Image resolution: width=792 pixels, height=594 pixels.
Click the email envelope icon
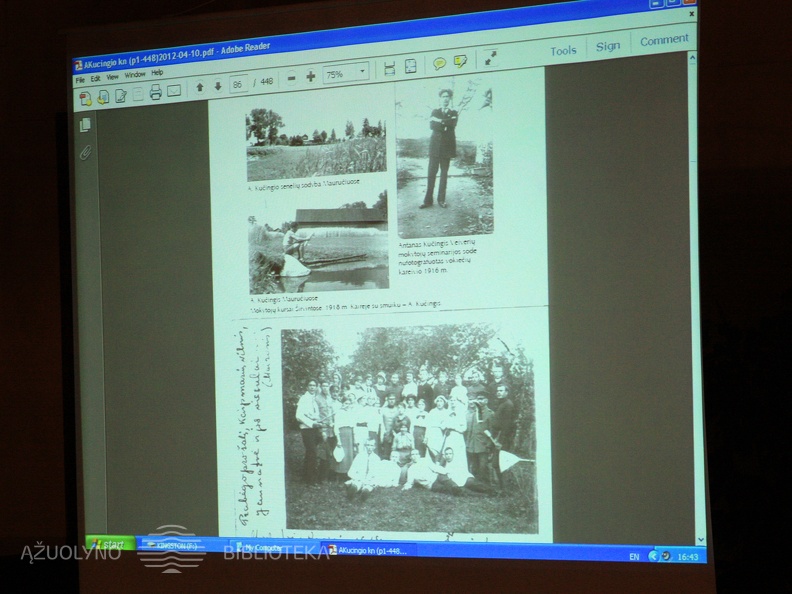[174, 92]
